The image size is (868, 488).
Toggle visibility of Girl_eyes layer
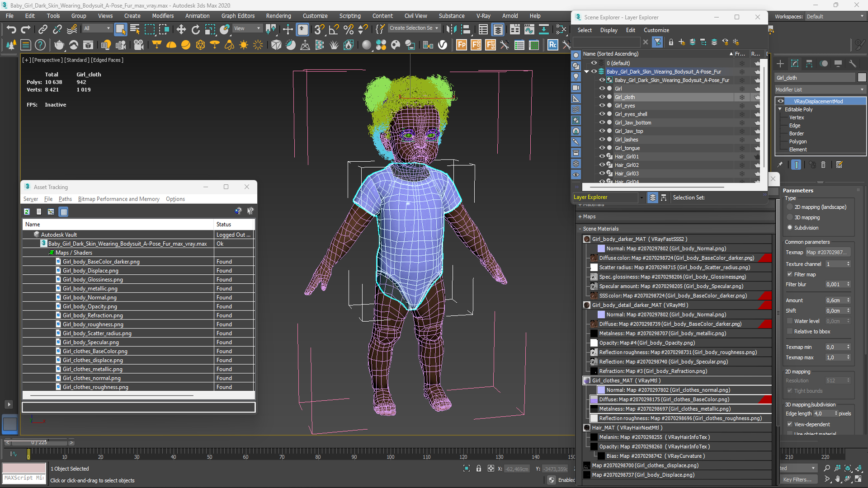pyautogui.click(x=602, y=105)
